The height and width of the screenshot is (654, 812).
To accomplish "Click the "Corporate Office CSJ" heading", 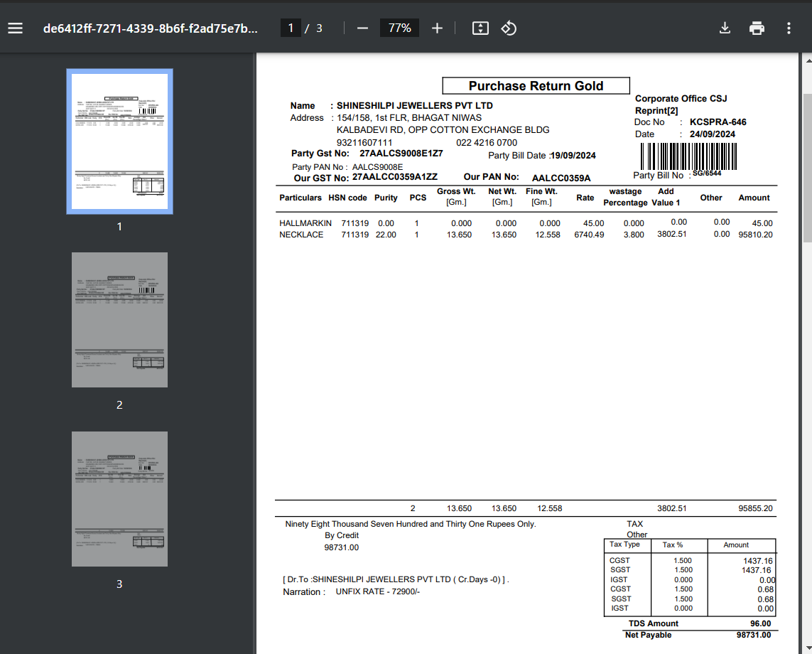I will click(x=681, y=99).
